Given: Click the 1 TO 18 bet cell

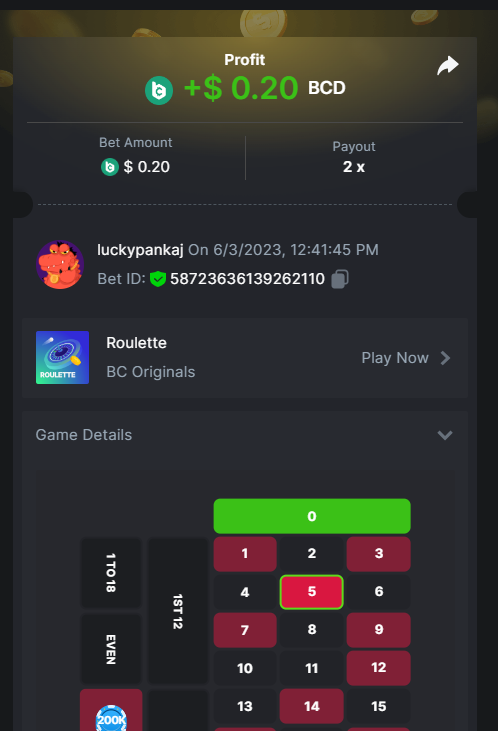Looking at the screenshot, I should [111, 573].
